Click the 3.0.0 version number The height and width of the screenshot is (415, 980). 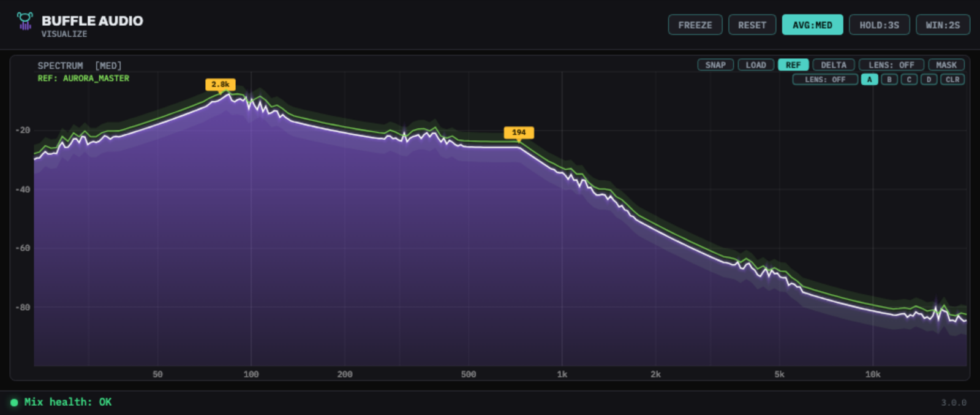pyautogui.click(x=954, y=403)
